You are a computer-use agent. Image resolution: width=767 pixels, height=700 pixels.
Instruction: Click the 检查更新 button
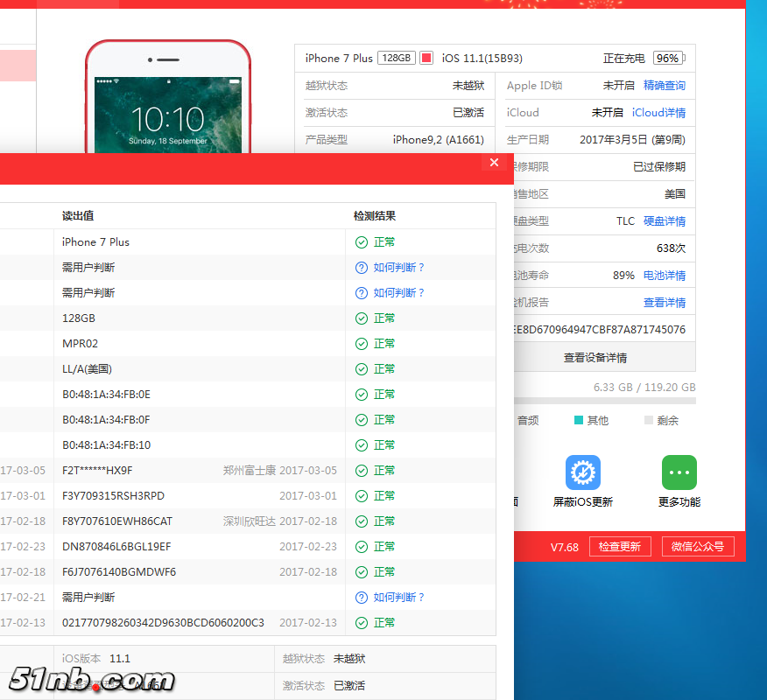click(619, 547)
